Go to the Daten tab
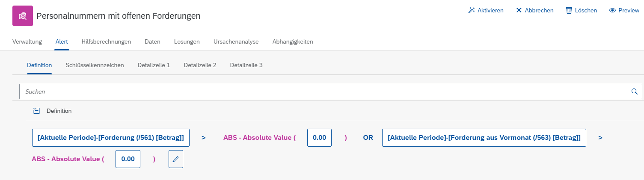 coord(152,41)
